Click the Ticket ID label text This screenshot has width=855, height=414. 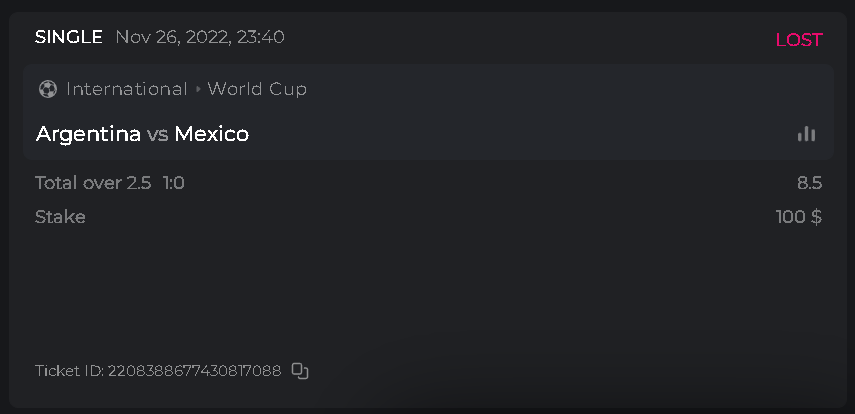click(x=68, y=371)
